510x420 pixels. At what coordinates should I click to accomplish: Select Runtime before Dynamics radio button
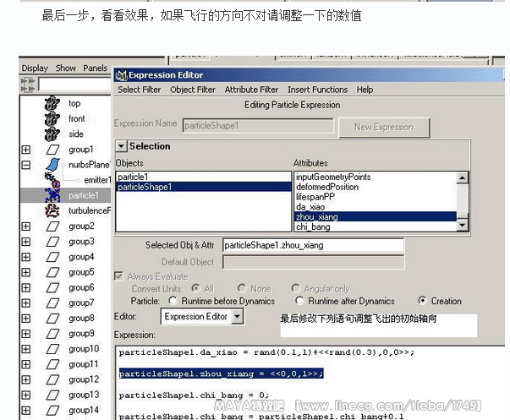(x=174, y=301)
